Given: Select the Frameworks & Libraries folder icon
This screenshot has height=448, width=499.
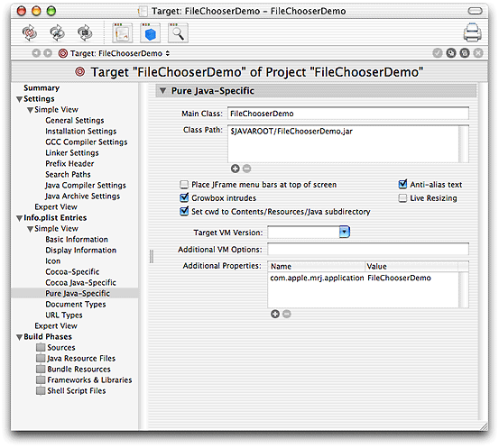Looking at the screenshot, I should coord(41,379).
